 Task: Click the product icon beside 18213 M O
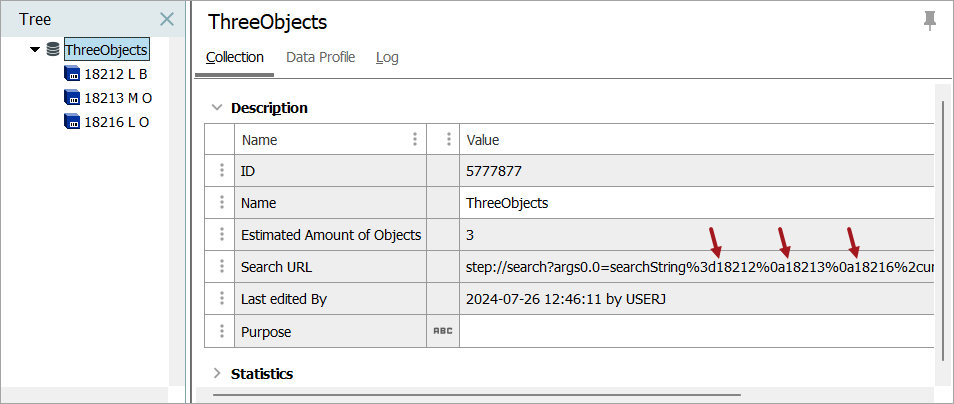click(x=72, y=98)
